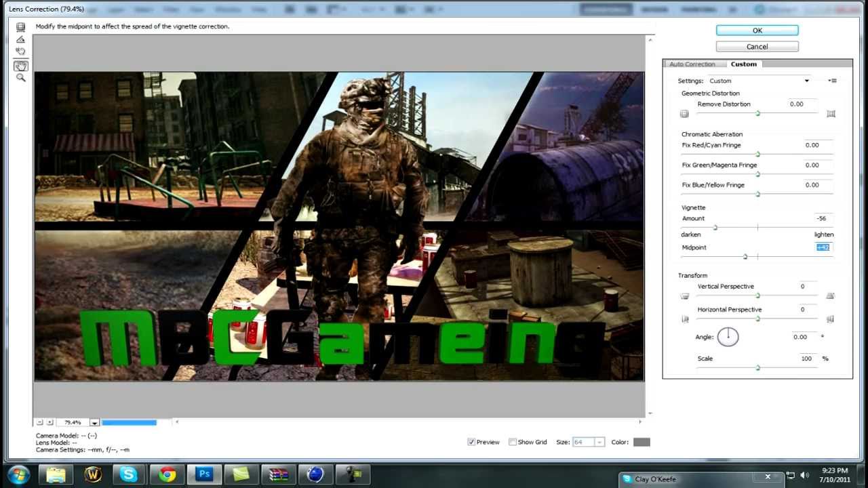Click the Horizontal Perspective slider handle

pyautogui.click(x=757, y=319)
